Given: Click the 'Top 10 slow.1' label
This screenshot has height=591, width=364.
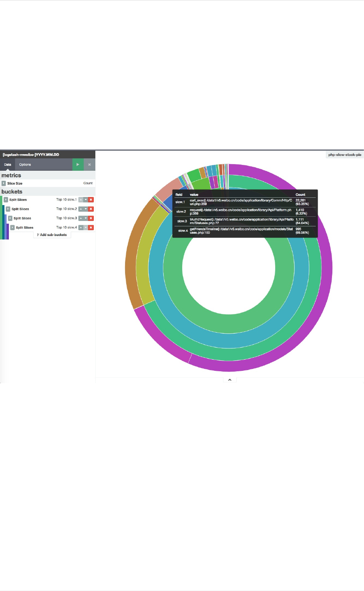Looking at the screenshot, I should 66,200.
